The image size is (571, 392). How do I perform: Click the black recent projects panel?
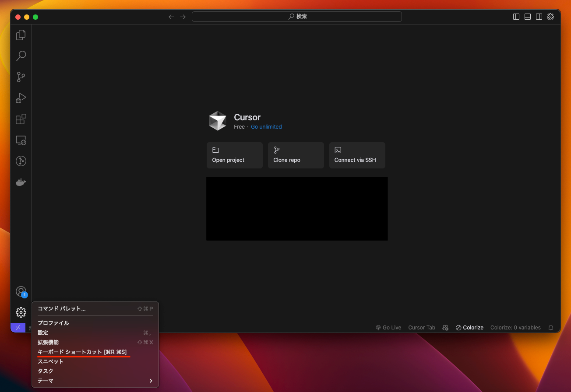[x=297, y=209]
